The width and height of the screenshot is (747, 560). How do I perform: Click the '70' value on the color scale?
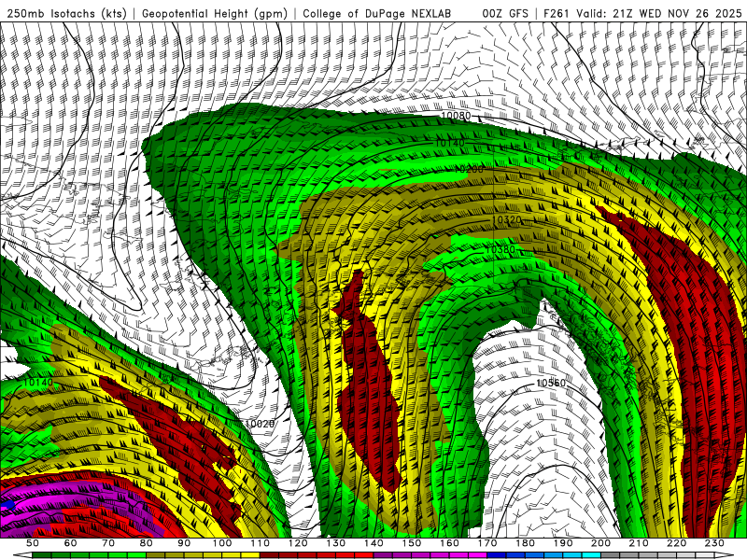108,543
